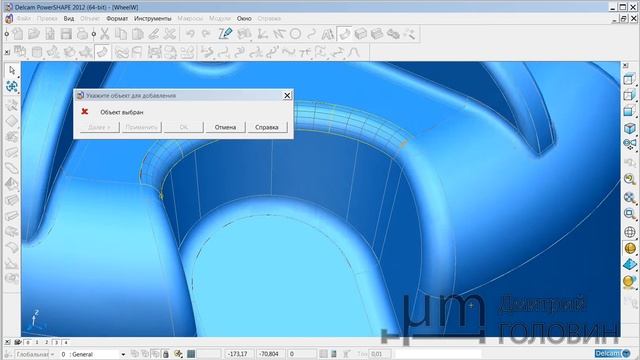Viewport: 640px width, 360px height.
Task: Select the cylinder primitive surface icon
Action: pyautogui.click(x=37, y=52)
